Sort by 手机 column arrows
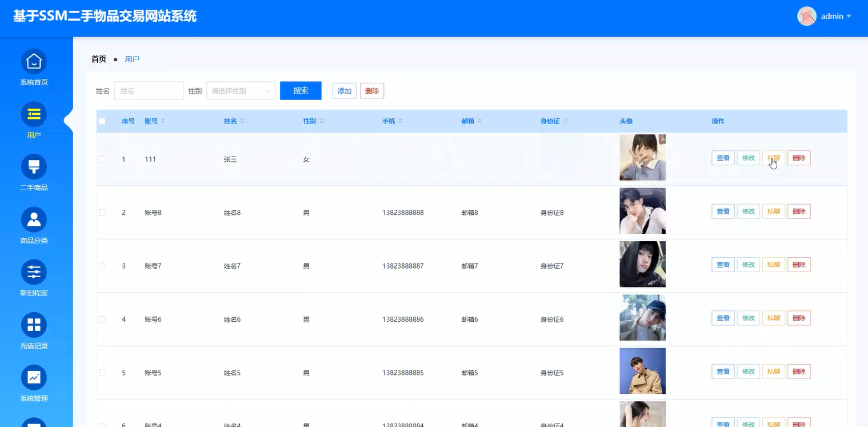This screenshot has height=427, width=868. click(x=401, y=121)
